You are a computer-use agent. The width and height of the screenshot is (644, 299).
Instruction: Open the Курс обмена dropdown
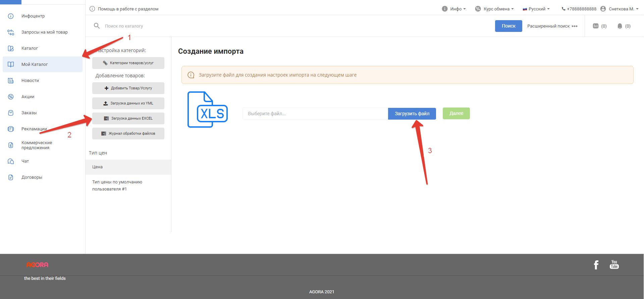(x=494, y=9)
